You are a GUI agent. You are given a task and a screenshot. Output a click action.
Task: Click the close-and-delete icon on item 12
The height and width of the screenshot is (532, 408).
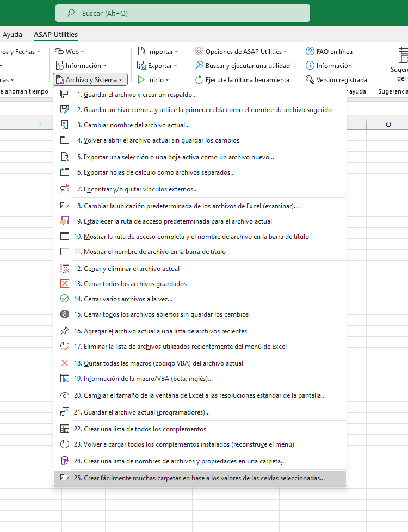[x=65, y=268]
